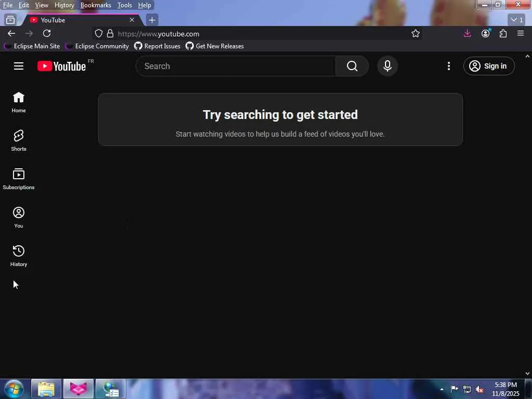
Task: Open Eclipse Community bookmark
Action: click(x=97, y=46)
